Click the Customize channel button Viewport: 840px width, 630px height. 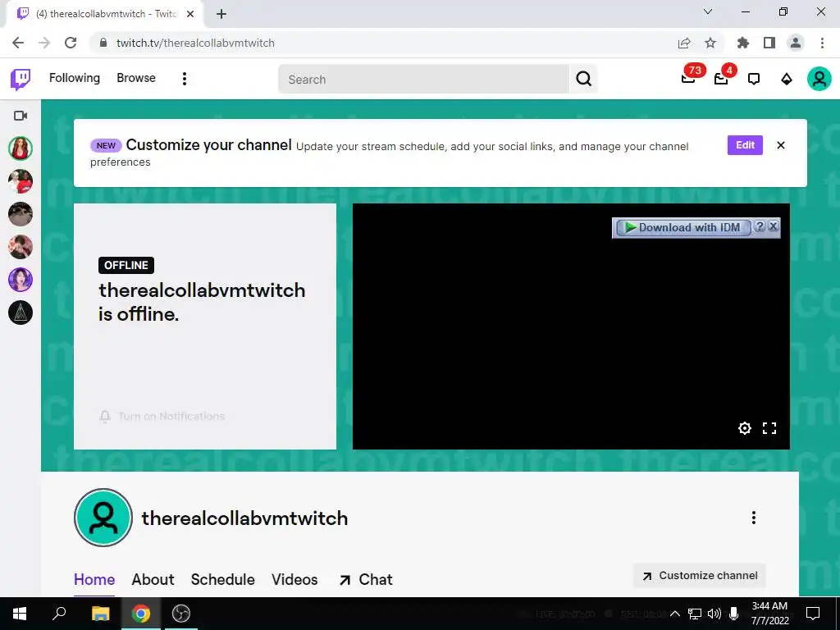pos(700,576)
